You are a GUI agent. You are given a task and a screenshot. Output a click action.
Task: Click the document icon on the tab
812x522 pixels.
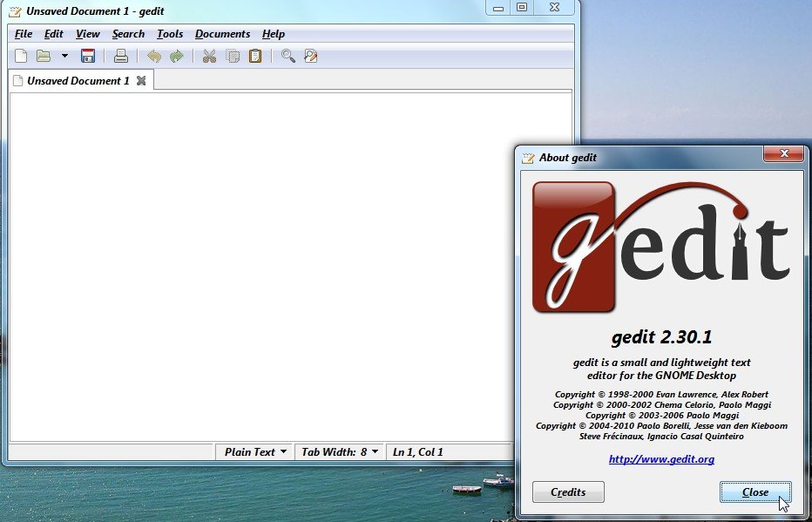pyautogui.click(x=18, y=81)
